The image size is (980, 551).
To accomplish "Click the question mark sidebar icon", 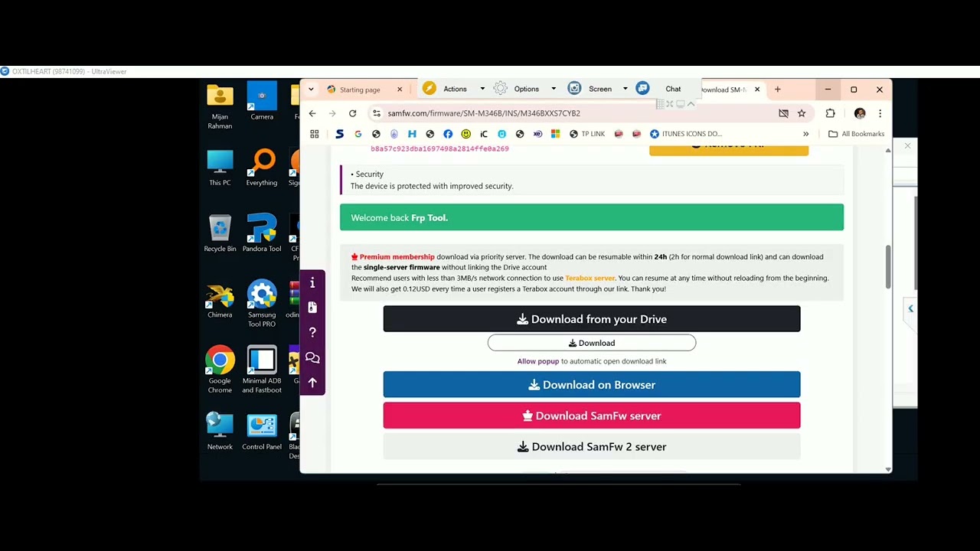I will [312, 332].
